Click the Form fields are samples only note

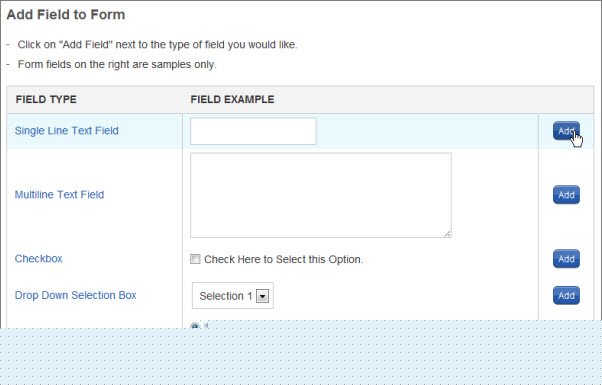(x=117, y=64)
